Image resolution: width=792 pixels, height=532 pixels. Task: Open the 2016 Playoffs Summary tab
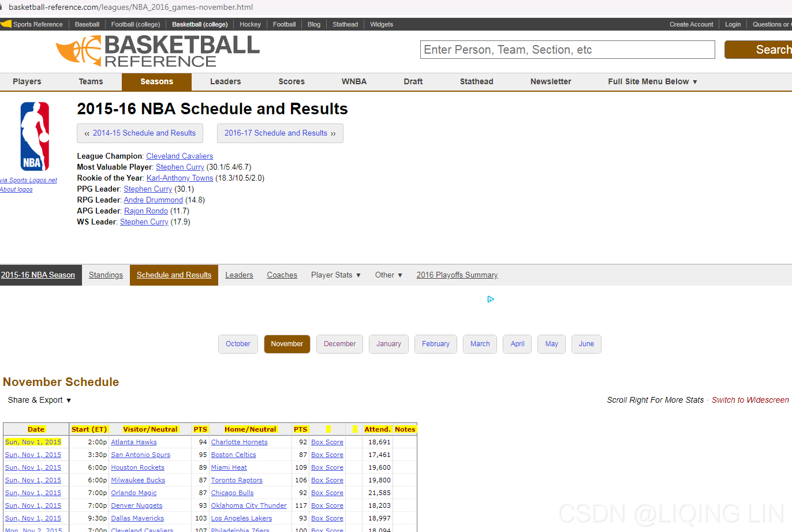(457, 275)
